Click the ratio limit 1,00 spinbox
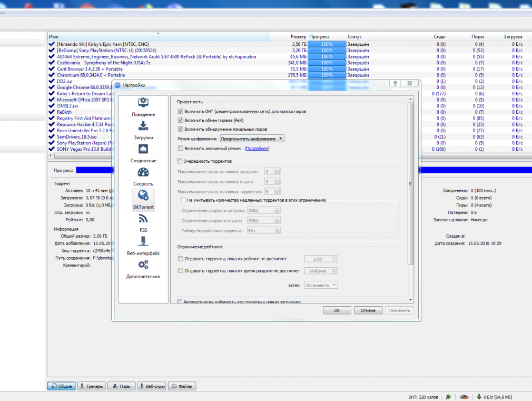Viewport: 532px width, 401px height. pos(321,259)
